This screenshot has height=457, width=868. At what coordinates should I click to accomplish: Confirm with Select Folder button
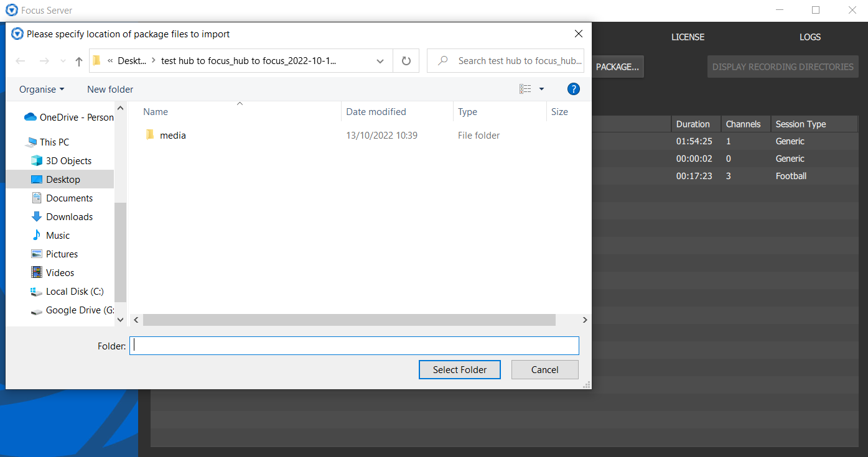pos(460,369)
